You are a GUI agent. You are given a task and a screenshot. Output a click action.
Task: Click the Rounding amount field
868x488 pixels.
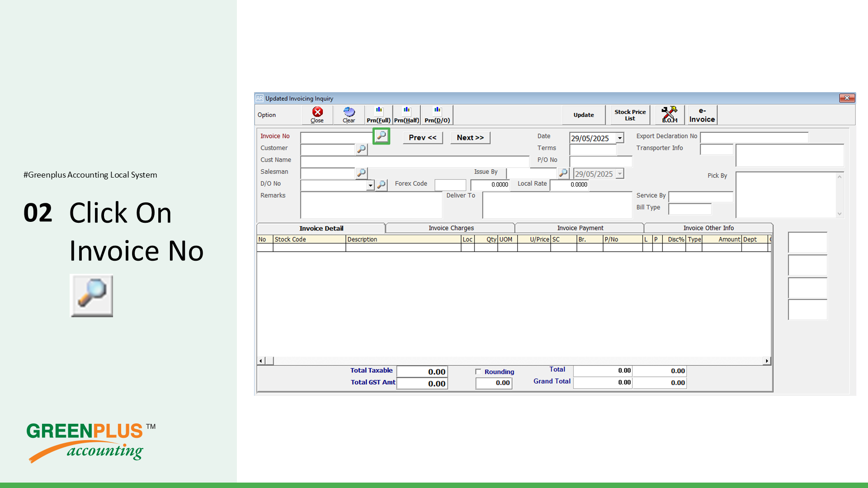coord(494,383)
